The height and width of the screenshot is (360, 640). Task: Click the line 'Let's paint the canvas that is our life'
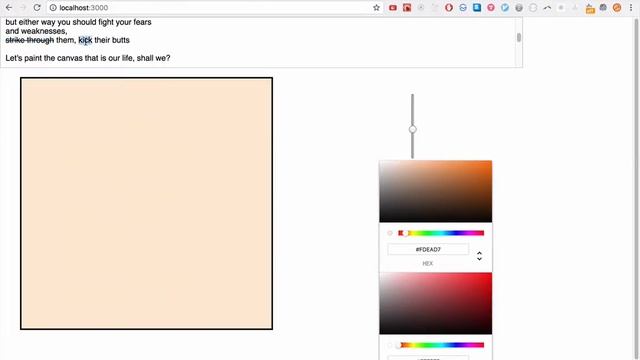tap(88, 58)
